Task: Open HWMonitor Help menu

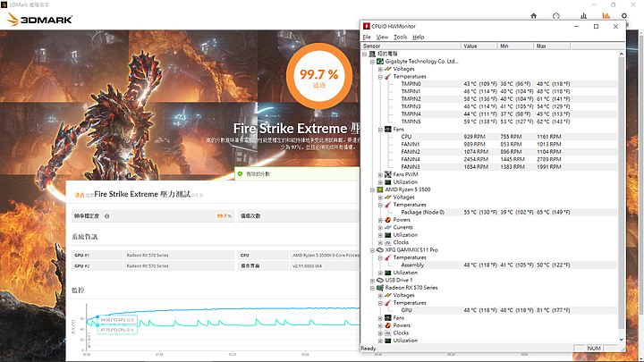Action: click(x=418, y=37)
